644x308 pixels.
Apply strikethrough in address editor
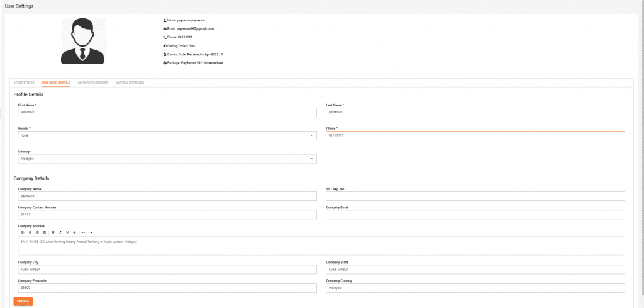click(74, 233)
